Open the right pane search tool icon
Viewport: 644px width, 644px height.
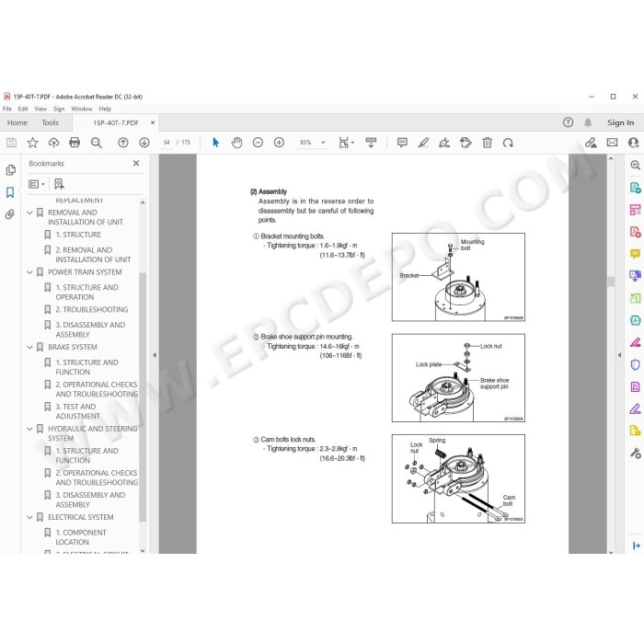(635, 165)
